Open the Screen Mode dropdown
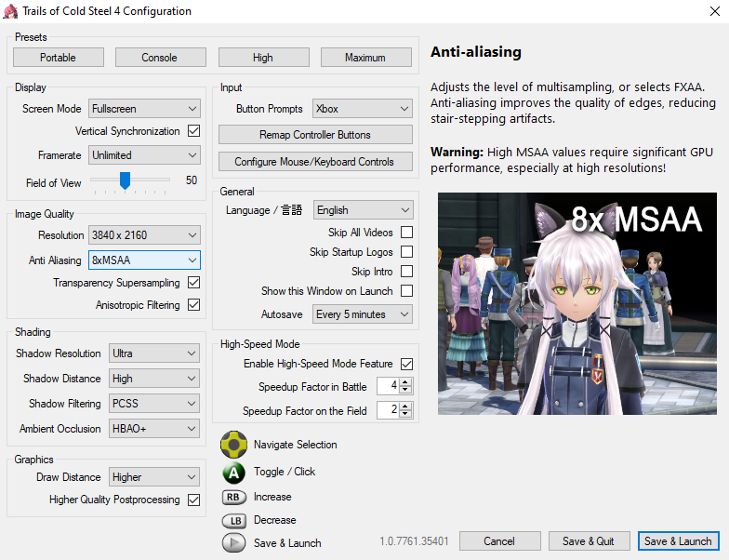Image resolution: width=729 pixels, height=560 pixels. [x=145, y=108]
